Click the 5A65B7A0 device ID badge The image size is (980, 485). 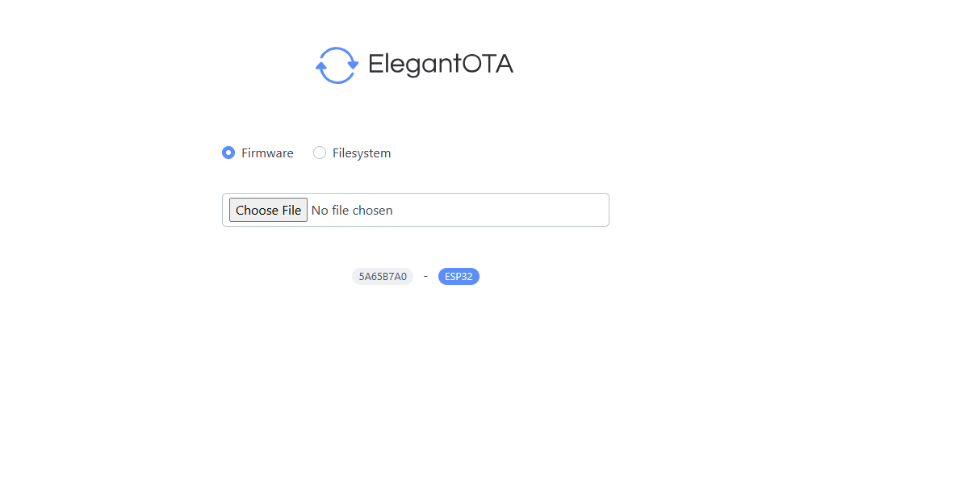[x=383, y=277]
